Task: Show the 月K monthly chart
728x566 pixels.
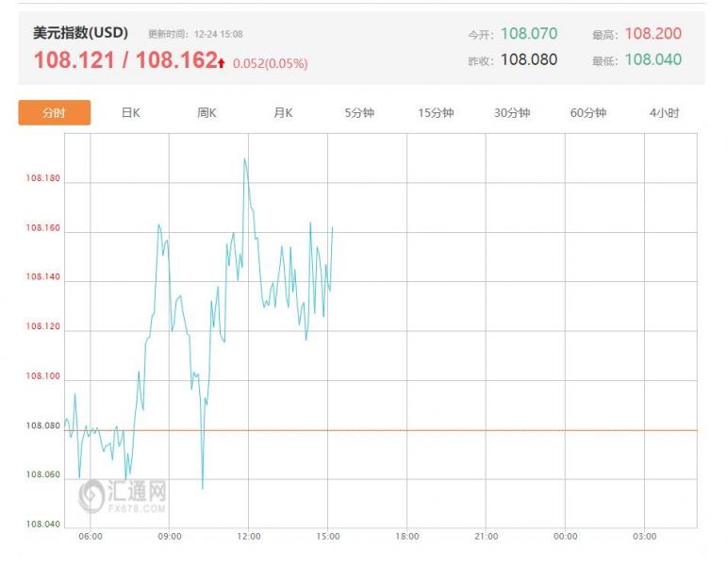Action: 283,113
